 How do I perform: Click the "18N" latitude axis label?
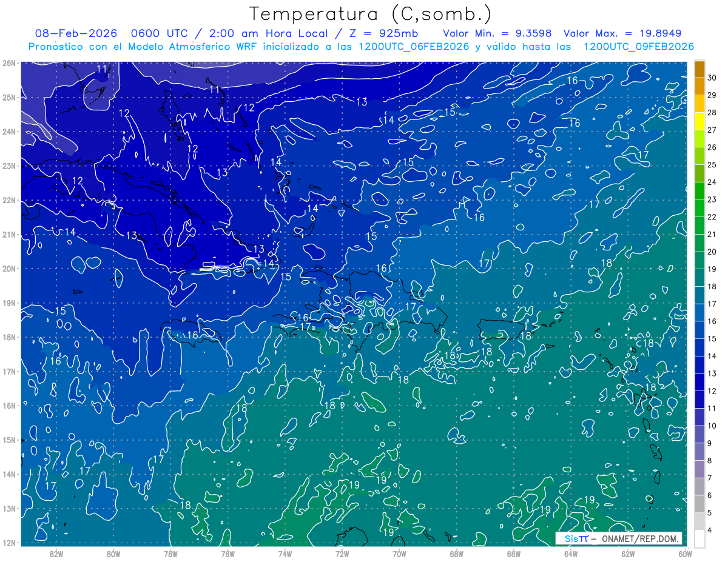point(9,337)
